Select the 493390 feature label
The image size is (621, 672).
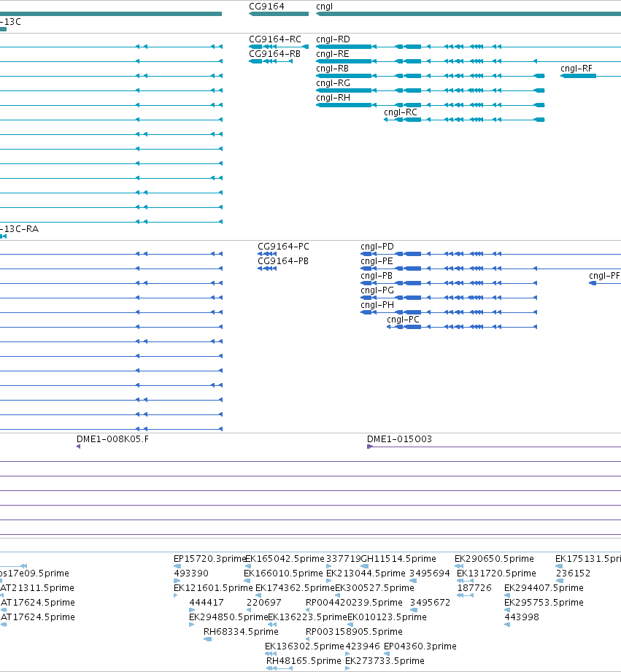coord(190,573)
